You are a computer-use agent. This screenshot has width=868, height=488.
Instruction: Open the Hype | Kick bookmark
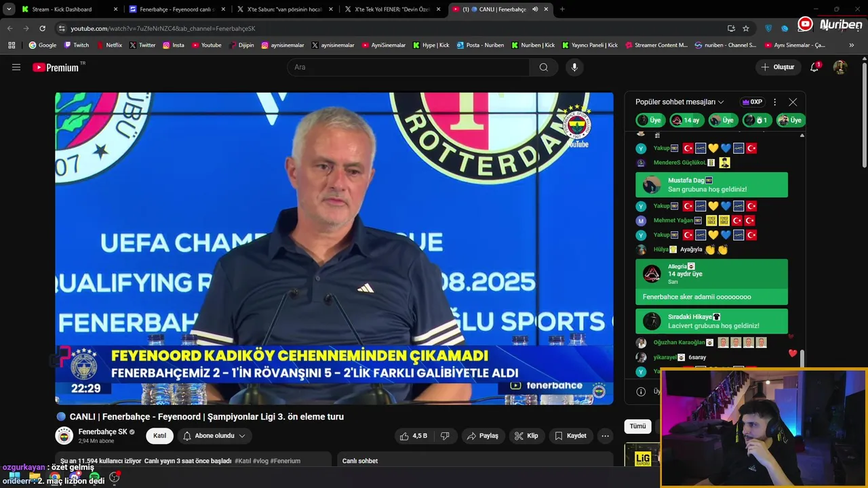coord(431,45)
